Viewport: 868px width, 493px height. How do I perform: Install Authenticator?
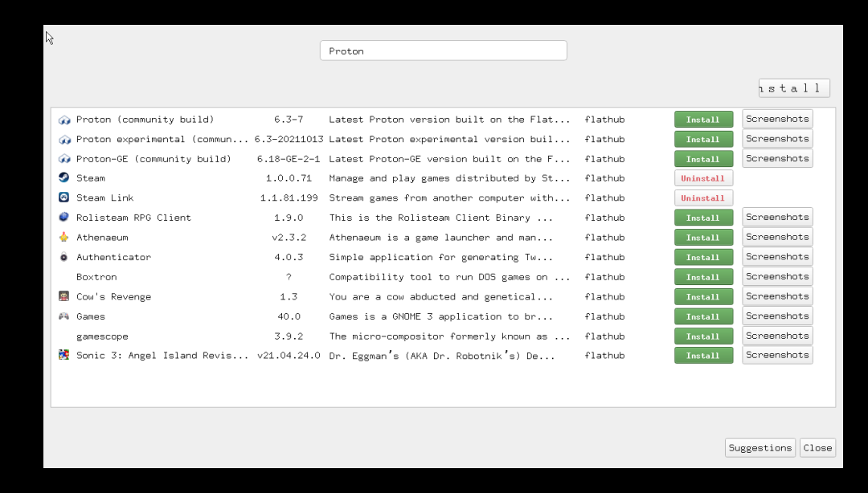(703, 257)
